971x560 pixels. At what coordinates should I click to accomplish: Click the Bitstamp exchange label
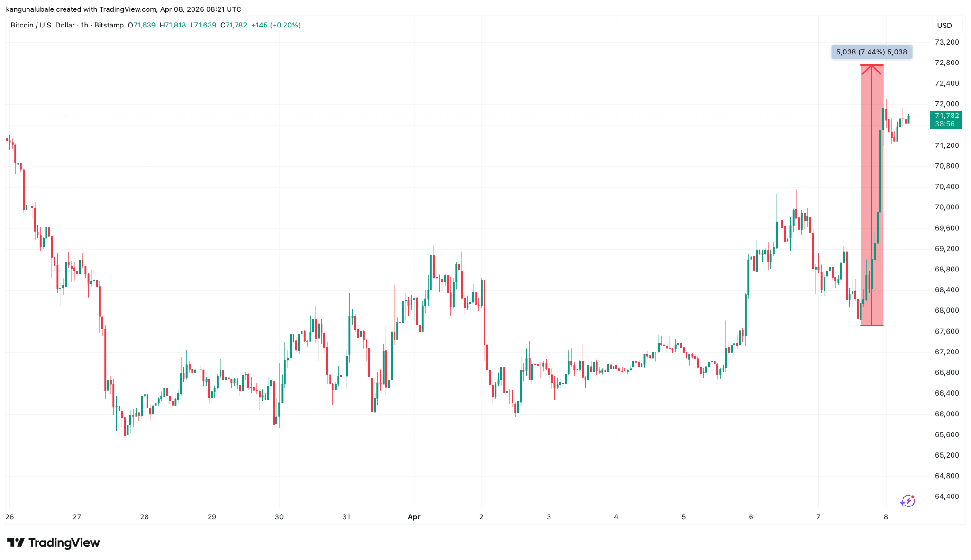coord(109,25)
